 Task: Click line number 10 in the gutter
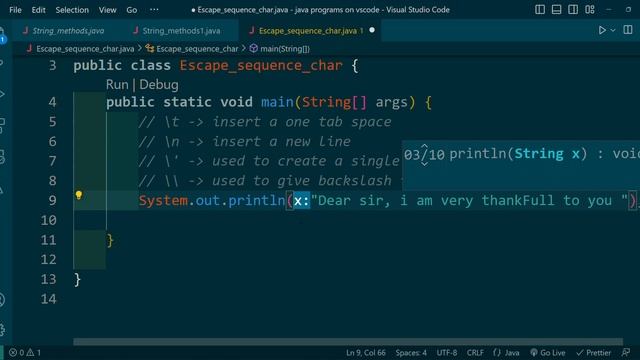coord(49,220)
